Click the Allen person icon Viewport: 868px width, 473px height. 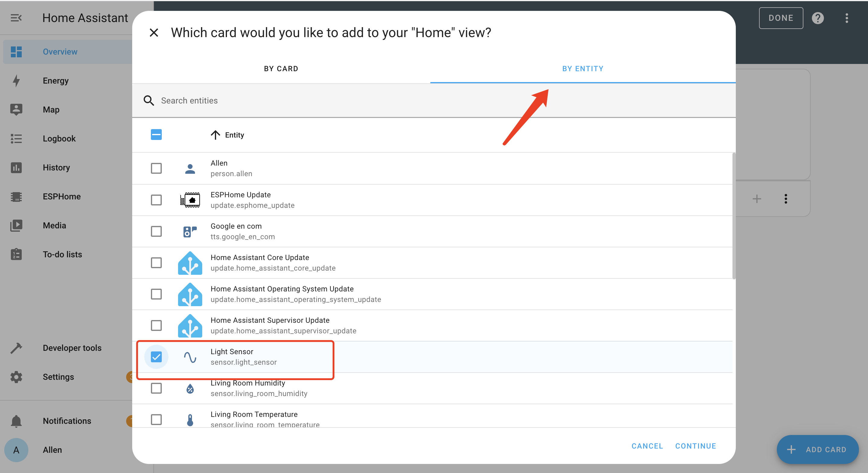click(190, 168)
